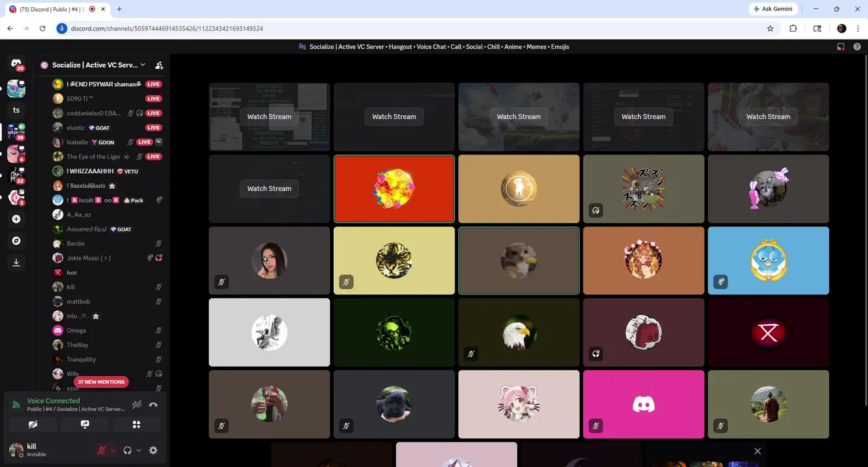Select the blue bird avatar tile

tap(768, 261)
